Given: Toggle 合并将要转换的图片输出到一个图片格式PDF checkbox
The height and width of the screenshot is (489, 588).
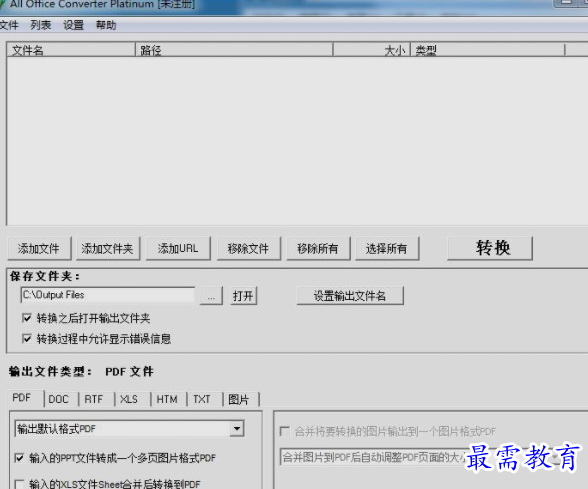Looking at the screenshot, I should tap(285, 431).
